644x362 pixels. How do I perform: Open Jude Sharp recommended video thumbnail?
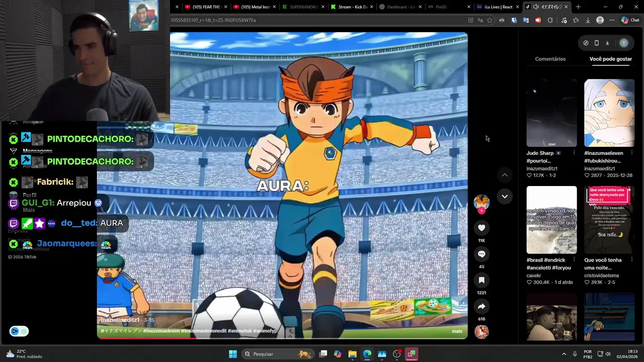552,113
